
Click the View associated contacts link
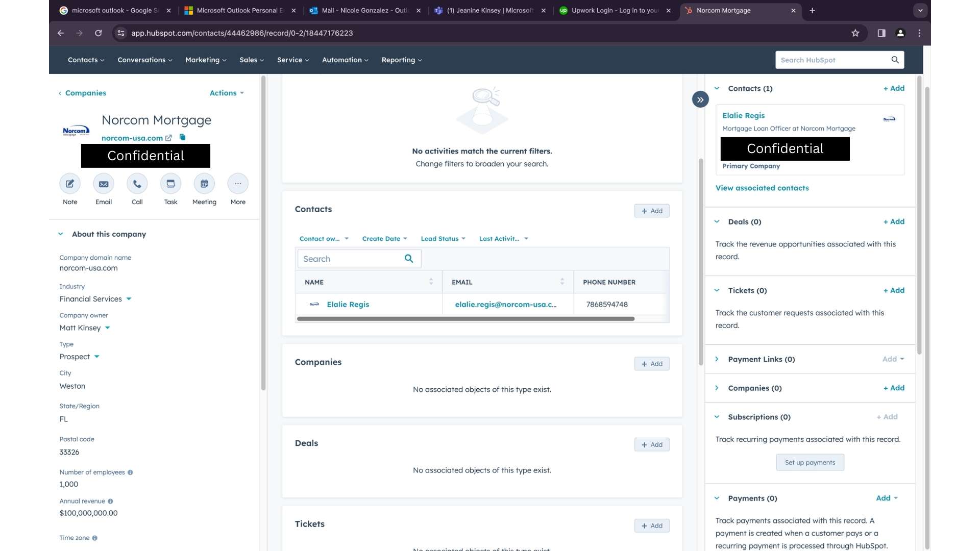click(762, 188)
